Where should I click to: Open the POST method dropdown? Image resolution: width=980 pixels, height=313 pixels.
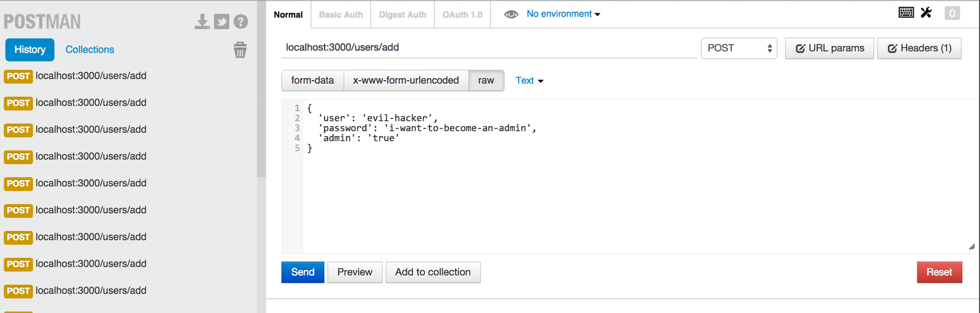(x=739, y=48)
